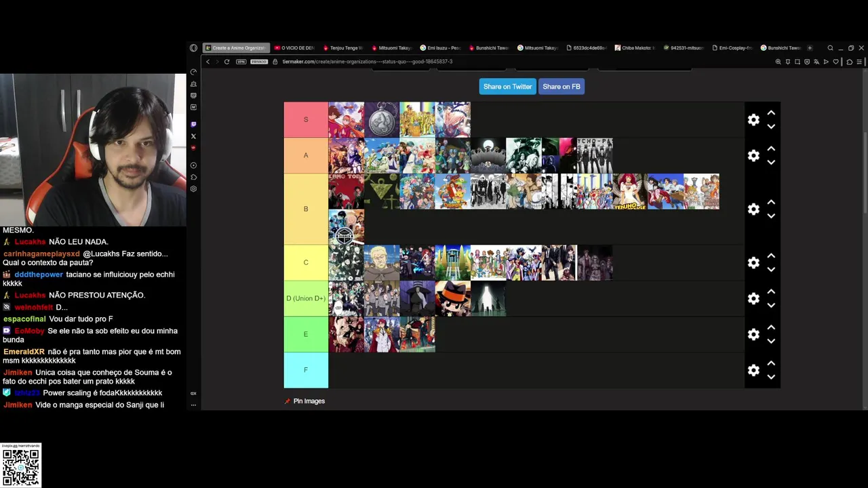Move tier S row down
868x488 pixels.
click(771, 127)
